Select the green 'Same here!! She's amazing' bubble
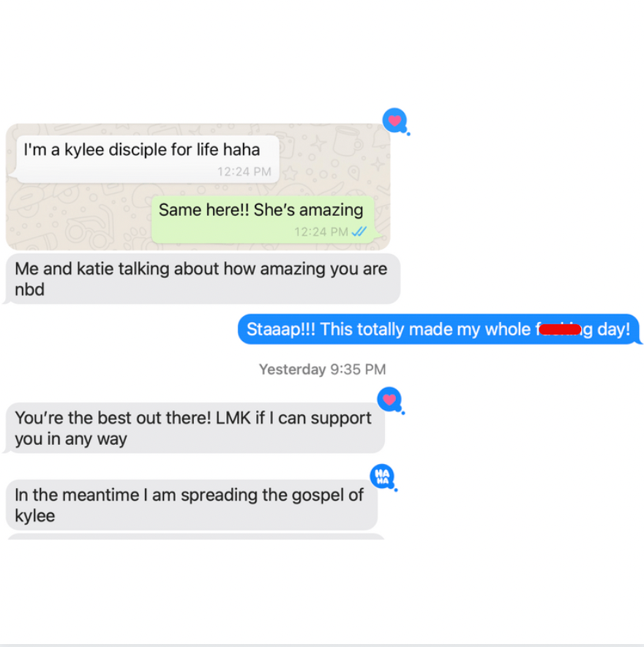644x647 pixels. 265,220
